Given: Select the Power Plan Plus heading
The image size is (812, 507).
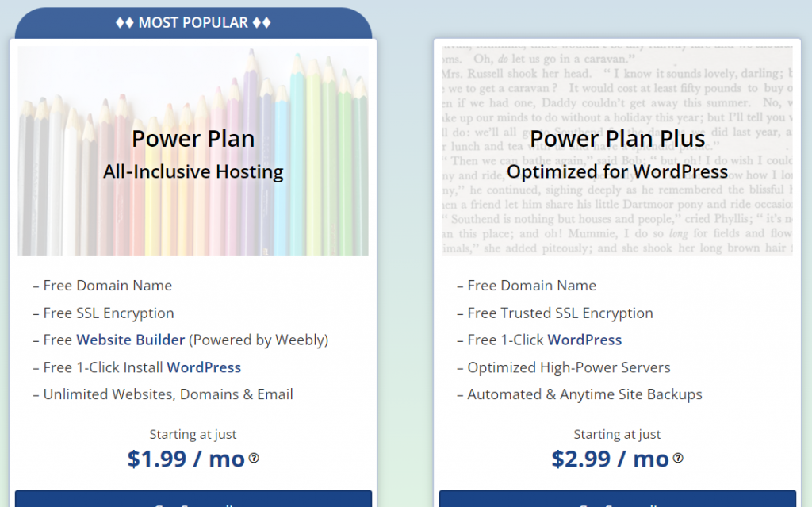Looking at the screenshot, I should (x=617, y=138).
